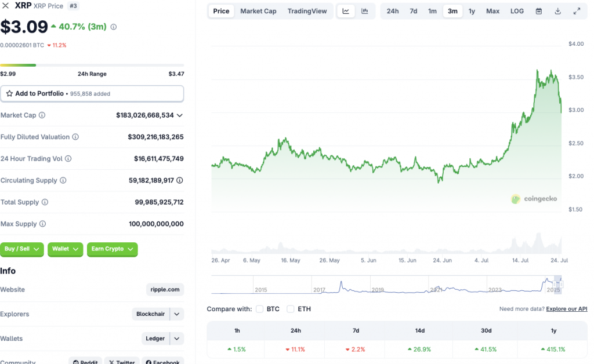Screen dimensions: 594x364
Task: Open the ripple.com website link
Action: coord(165,290)
